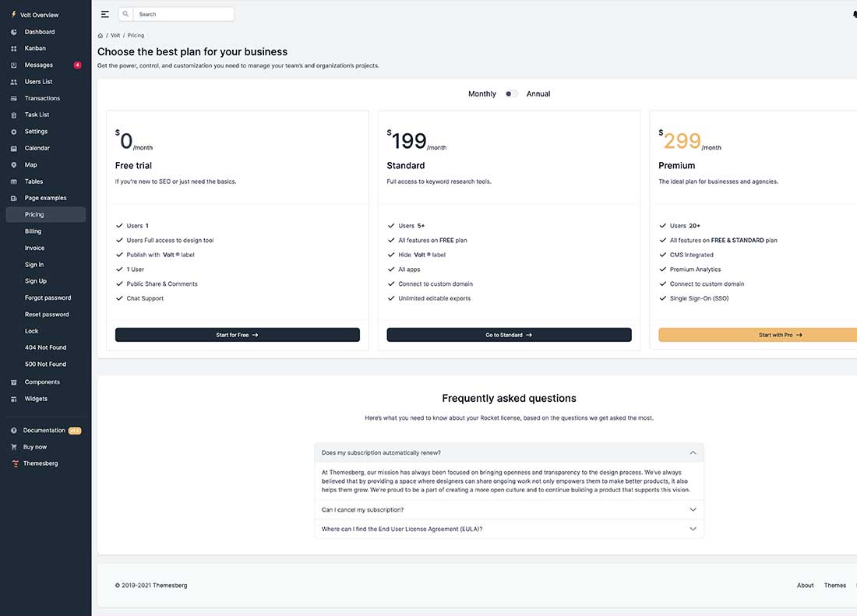Screen dimensions: 857x616
Task: Click the Transactions icon in sidebar
Action: click(16, 97)
